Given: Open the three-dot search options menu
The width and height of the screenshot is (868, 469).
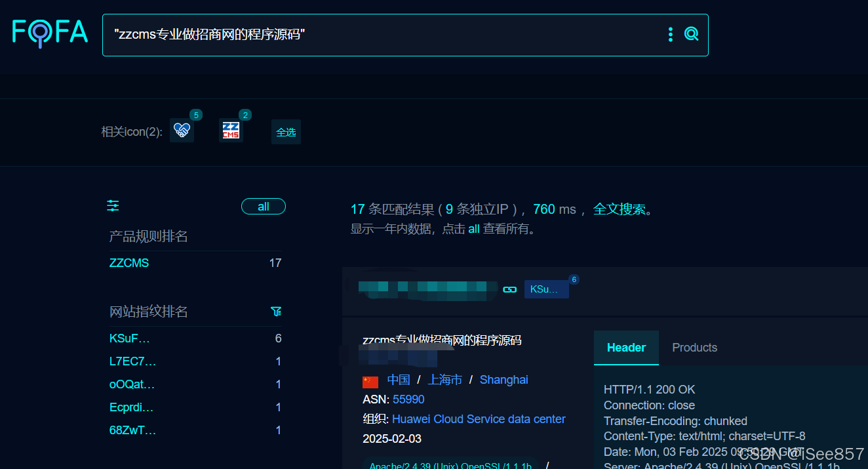Looking at the screenshot, I should pos(670,35).
